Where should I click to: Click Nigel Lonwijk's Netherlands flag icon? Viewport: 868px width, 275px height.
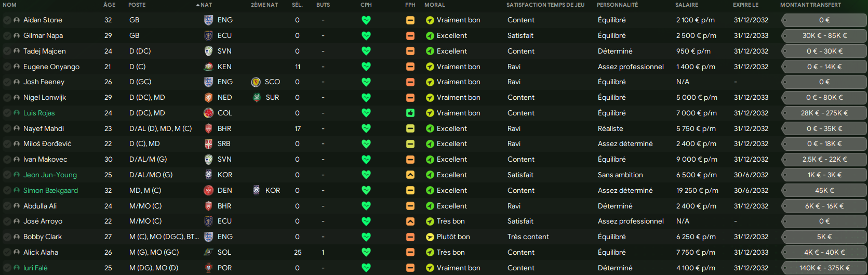click(x=208, y=98)
